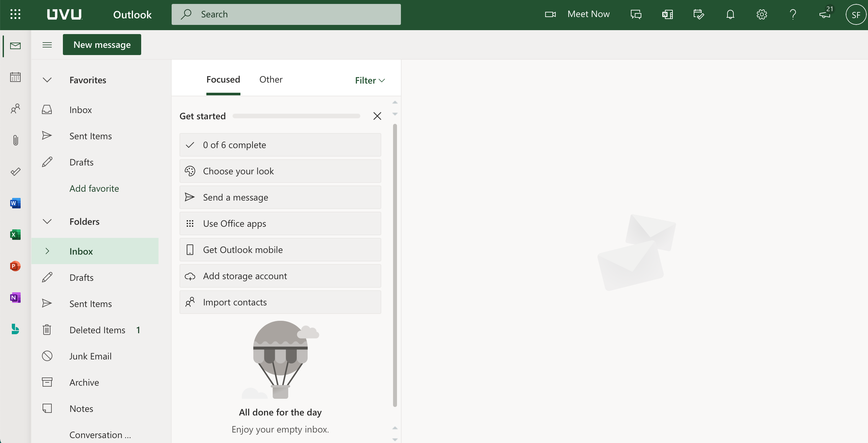Open the Settings gear icon

tap(762, 14)
